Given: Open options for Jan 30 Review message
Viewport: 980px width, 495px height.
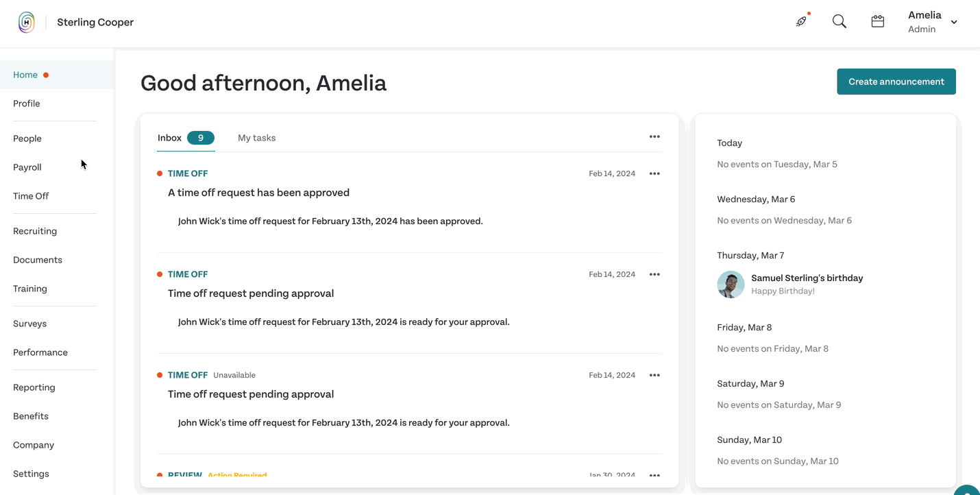Looking at the screenshot, I should (x=654, y=475).
